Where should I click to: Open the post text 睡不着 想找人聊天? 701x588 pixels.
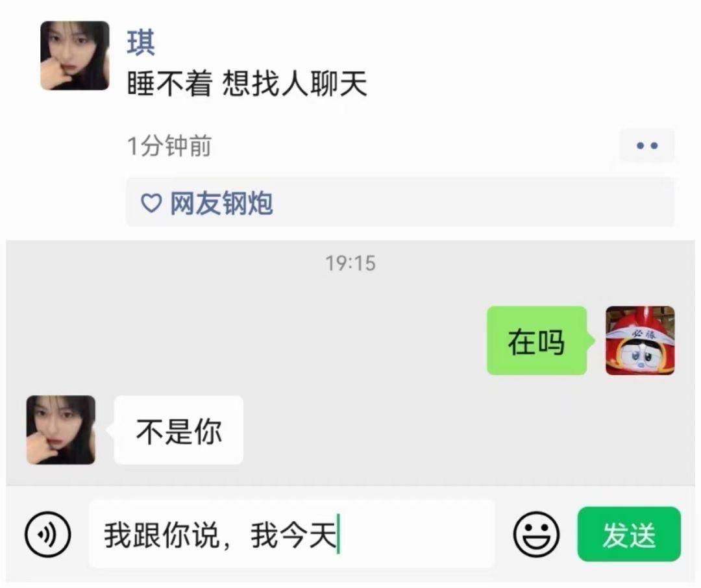[x=247, y=84]
